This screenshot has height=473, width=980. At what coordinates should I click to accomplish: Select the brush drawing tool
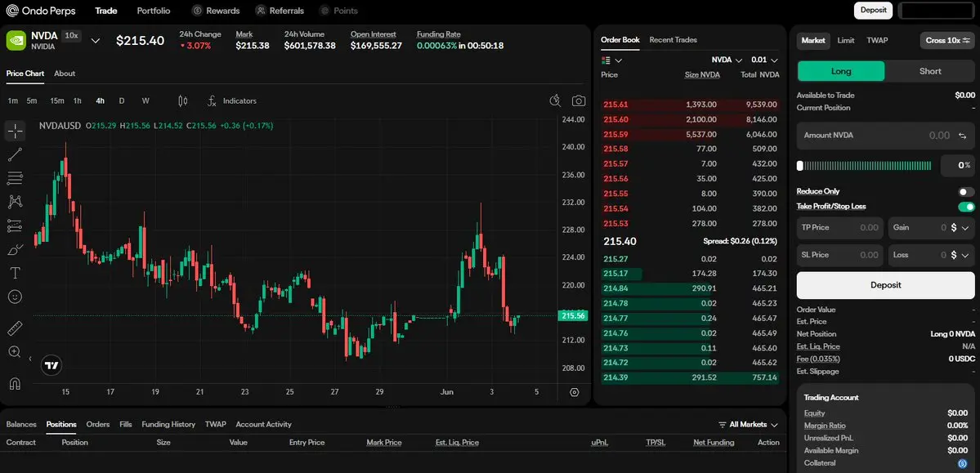click(x=15, y=249)
